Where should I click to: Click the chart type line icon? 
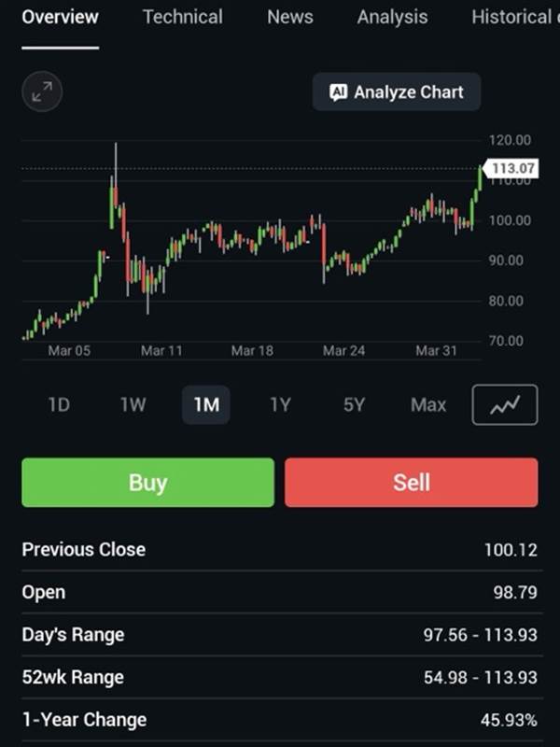click(505, 404)
